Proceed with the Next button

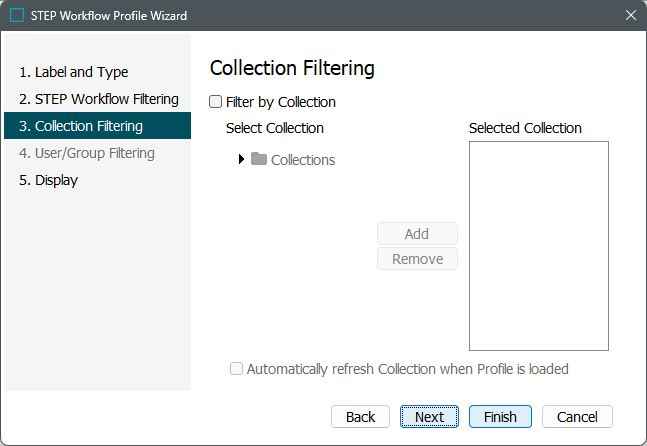[x=429, y=417]
